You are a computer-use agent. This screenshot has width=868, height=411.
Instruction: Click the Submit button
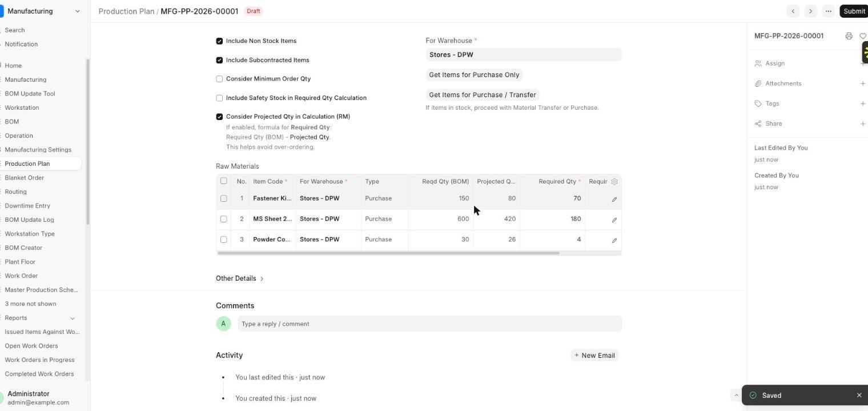(x=854, y=11)
